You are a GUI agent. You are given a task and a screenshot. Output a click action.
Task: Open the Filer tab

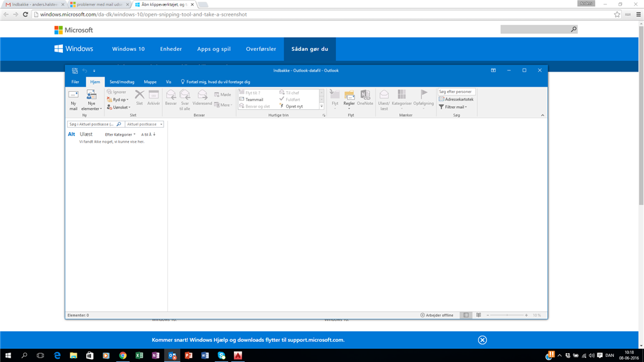(x=75, y=82)
